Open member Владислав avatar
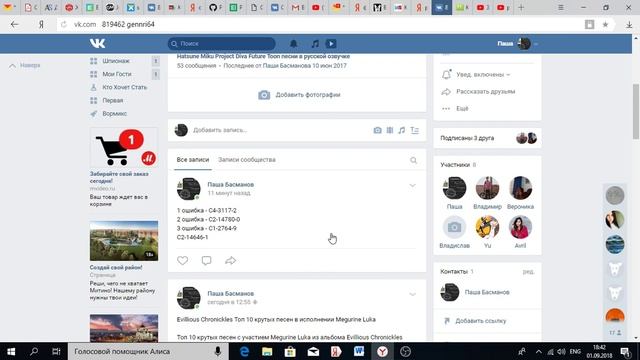Viewport: 640px width, 360px height. pyautogui.click(x=454, y=227)
